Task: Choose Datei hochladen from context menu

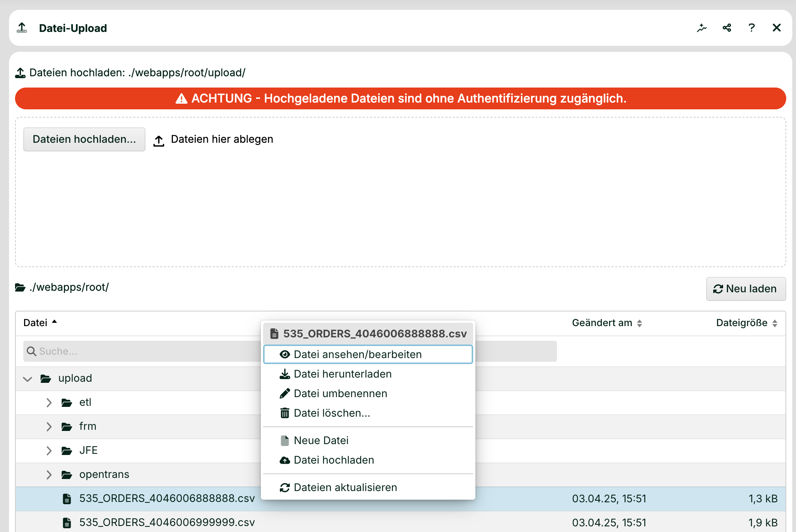Action: coord(368,460)
